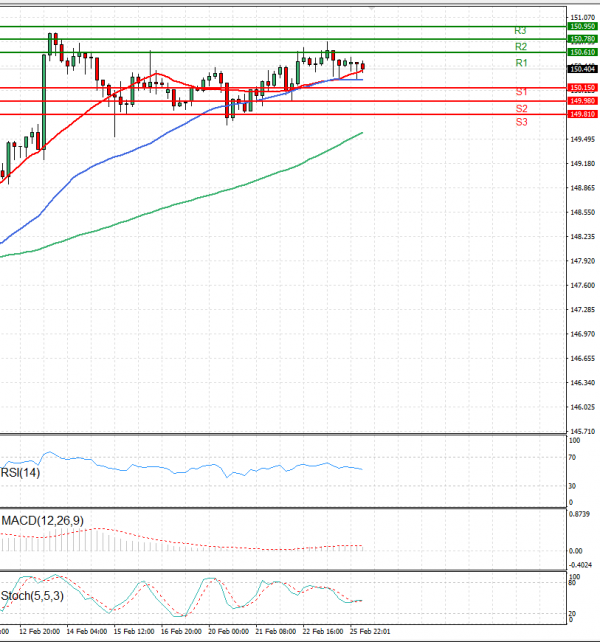
Task: Click the RSI 70 level value
Action: [x=572, y=457]
